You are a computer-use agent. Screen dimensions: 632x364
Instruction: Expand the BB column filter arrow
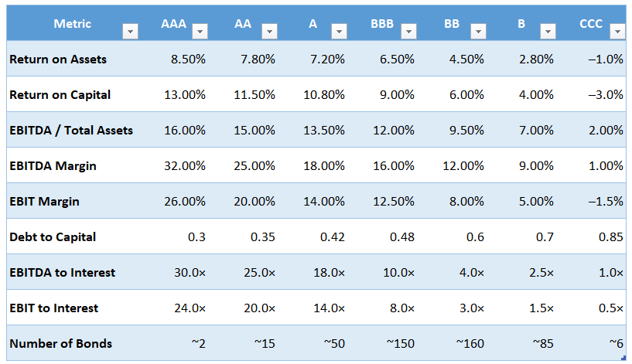478,32
